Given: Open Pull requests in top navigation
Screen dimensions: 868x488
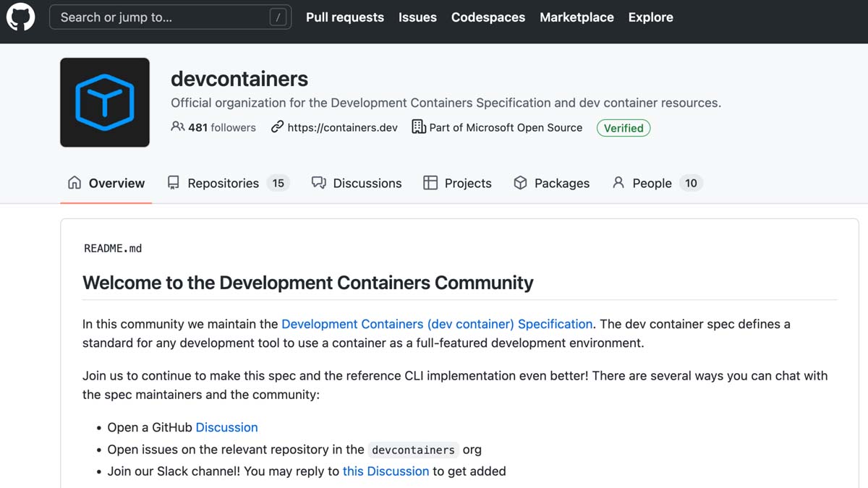Looking at the screenshot, I should [345, 17].
